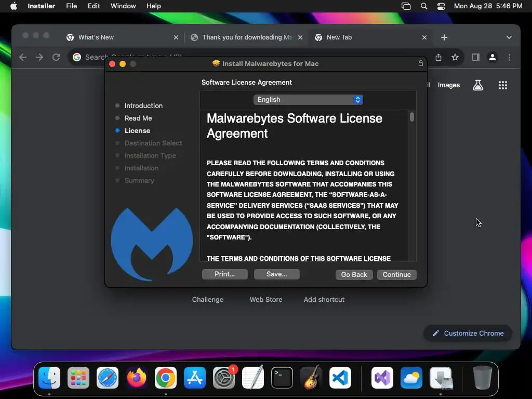Open TextEdit from the Dock
This screenshot has height=399, width=532.
253,378
